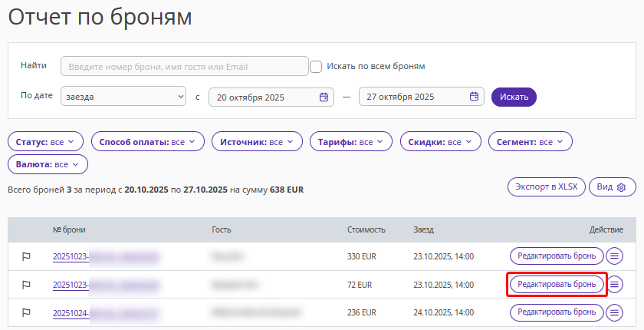The width and height of the screenshot is (644, 330).
Task: Expand the Статус filter dropdown
Action: [x=44, y=142]
